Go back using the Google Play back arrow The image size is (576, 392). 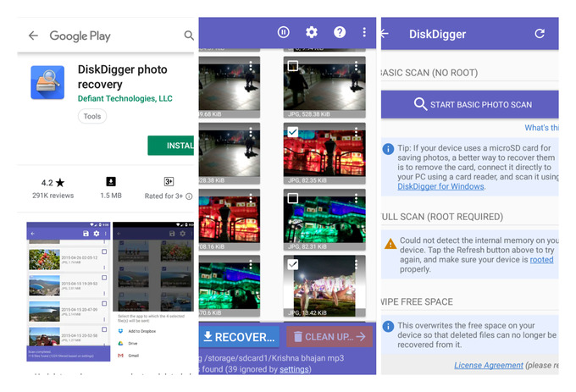coord(33,36)
